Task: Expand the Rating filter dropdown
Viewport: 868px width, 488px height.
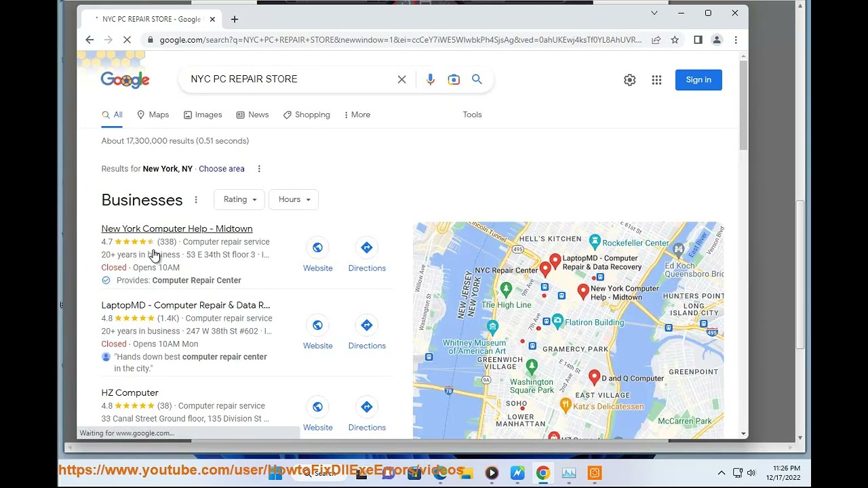Action: [x=240, y=199]
